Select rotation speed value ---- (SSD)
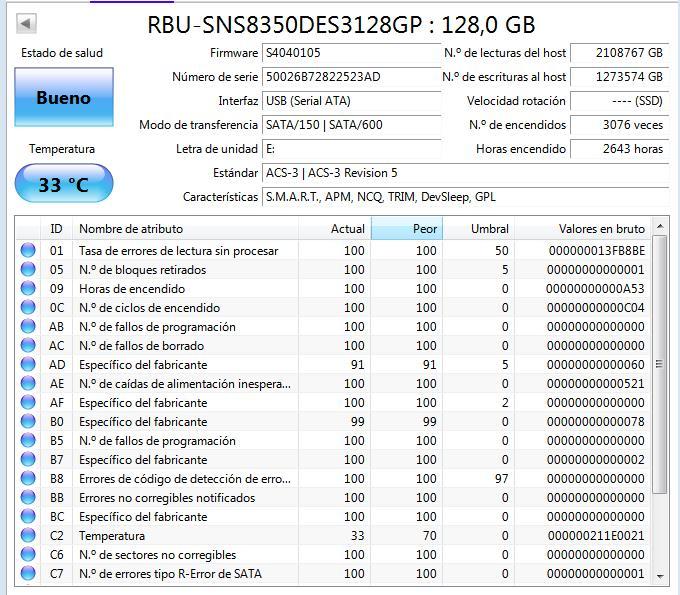Screen dimensions: 680x595 point(619,101)
